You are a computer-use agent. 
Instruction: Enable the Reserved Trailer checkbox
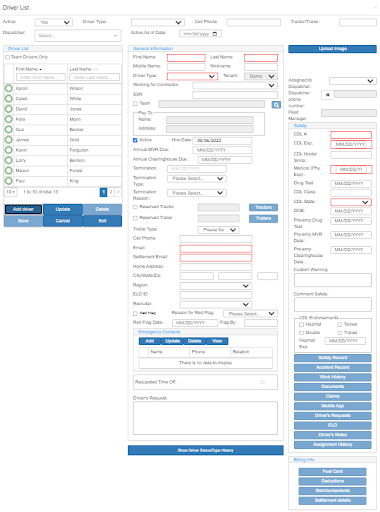[135, 218]
